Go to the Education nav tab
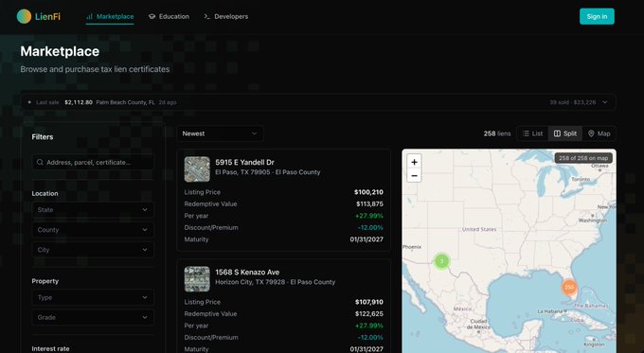The width and height of the screenshot is (644, 353). click(x=169, y=16)
